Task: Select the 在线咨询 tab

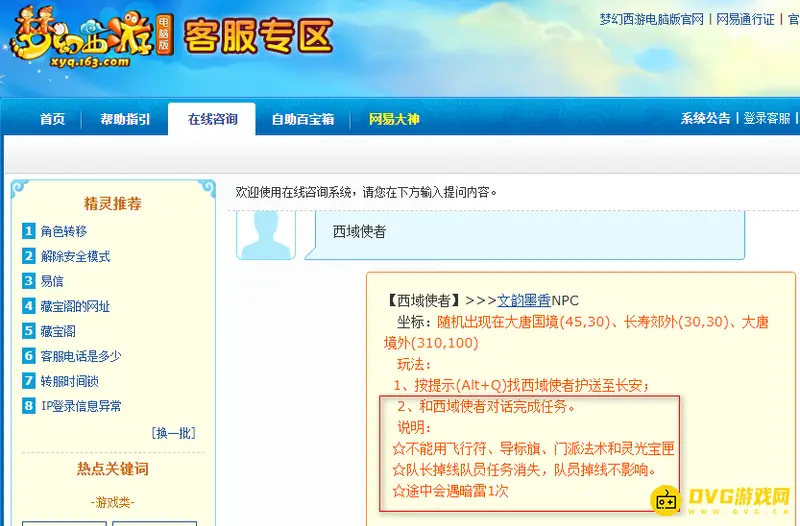Action: (x=212, y=119)
